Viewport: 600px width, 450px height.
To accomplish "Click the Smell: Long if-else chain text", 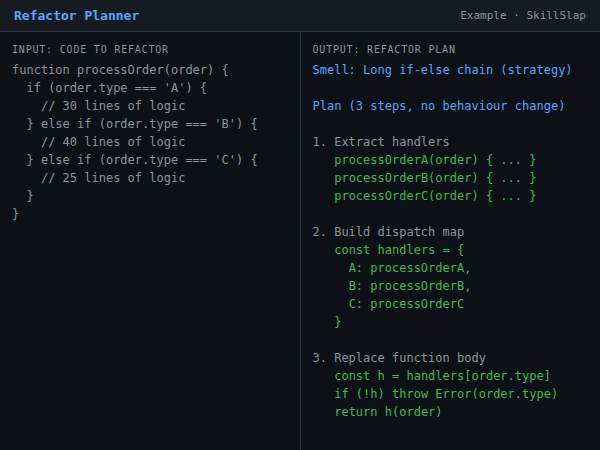I will point(442,70).
